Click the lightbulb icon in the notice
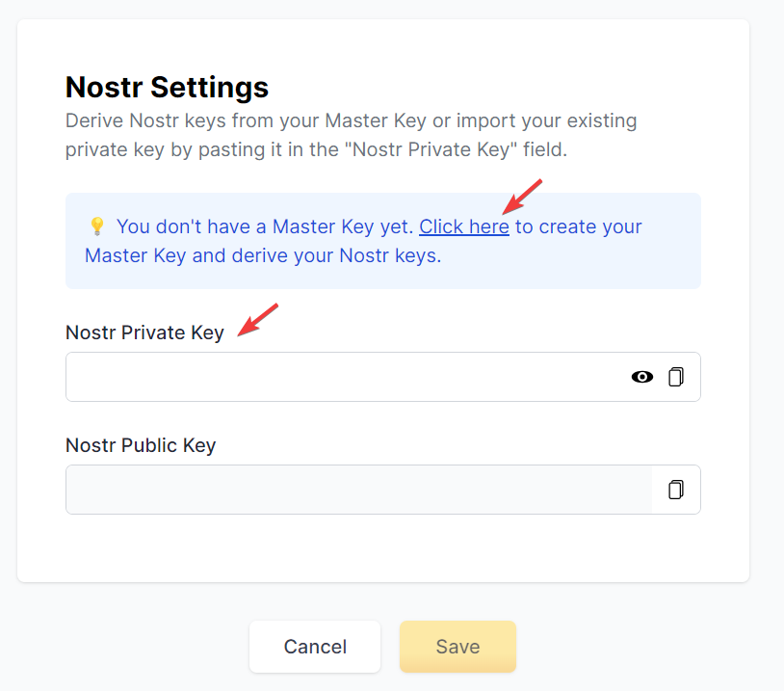 [x=96, y=226]
